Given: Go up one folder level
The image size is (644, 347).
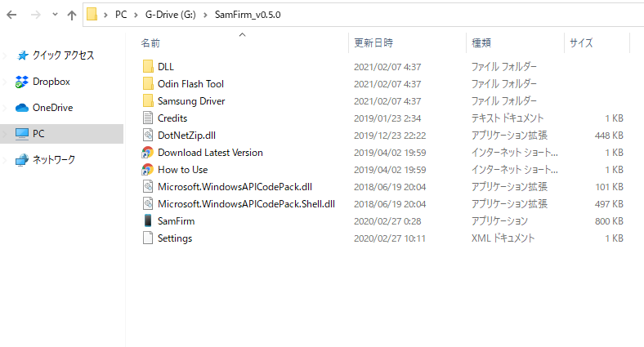Looking at the screenshot, I should [72, 16].
